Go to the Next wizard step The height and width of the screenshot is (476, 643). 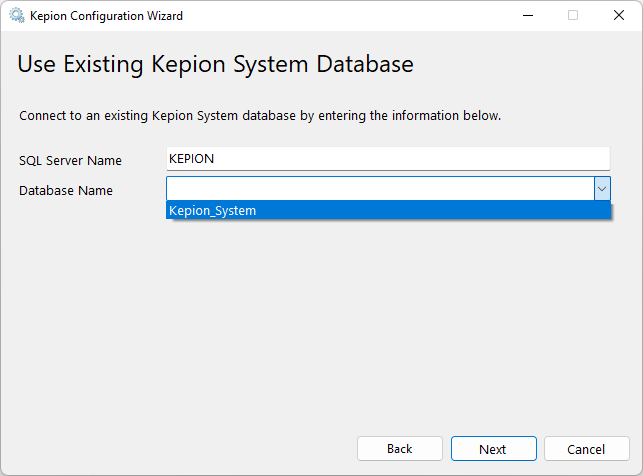click(x=494, y=449)
